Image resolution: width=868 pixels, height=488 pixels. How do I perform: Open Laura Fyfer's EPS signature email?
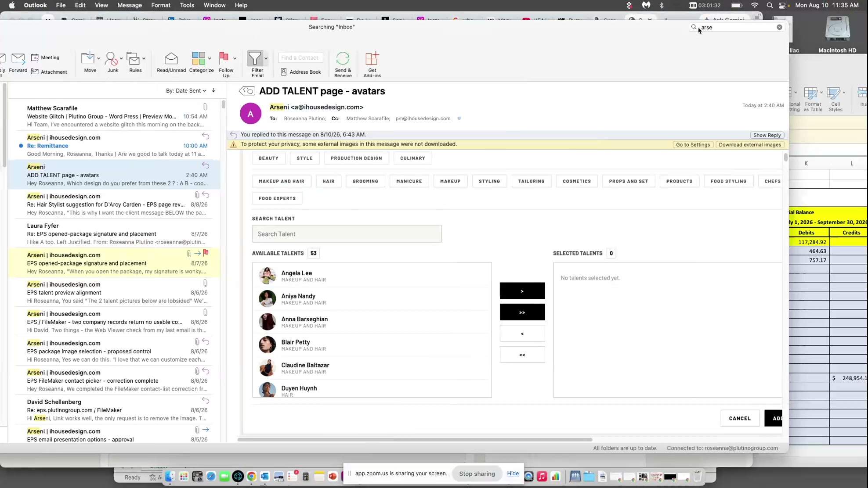click(114, 234)
